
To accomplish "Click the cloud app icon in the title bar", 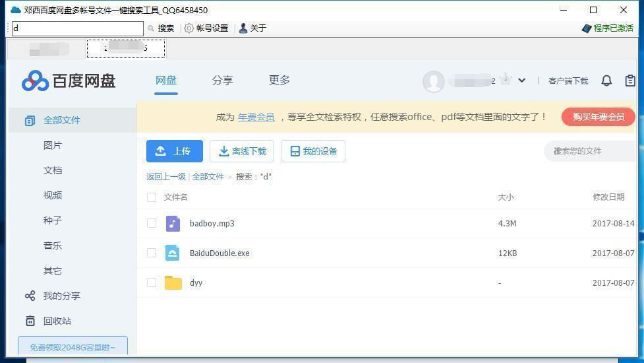I will click(x=16, y=10).
